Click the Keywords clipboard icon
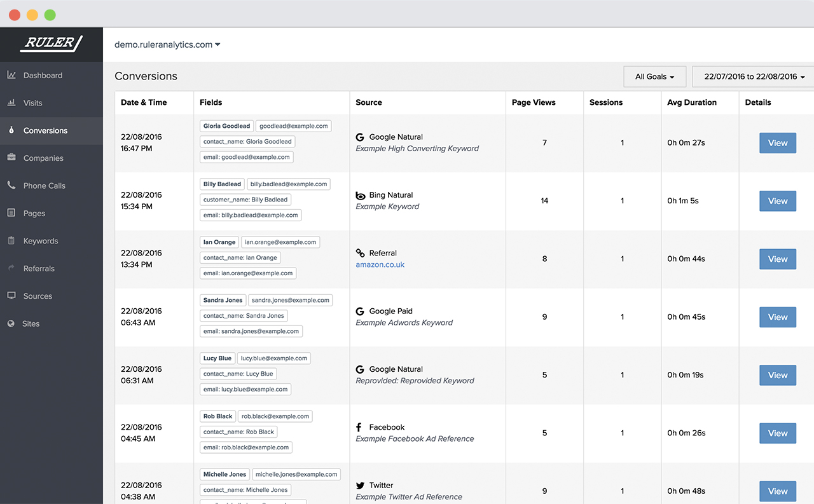 click(x=11, y=241)
